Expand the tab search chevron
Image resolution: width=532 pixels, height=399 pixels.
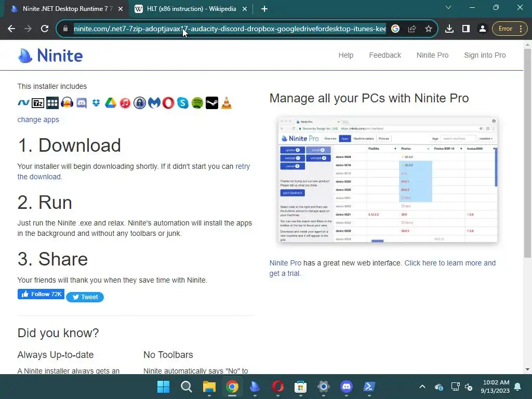point(448,7)
